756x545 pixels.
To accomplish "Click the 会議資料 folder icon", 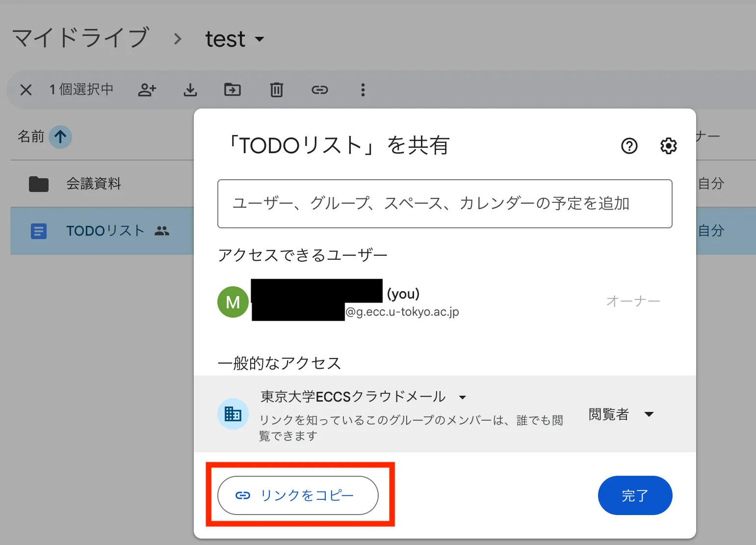I will pos(39,184).
